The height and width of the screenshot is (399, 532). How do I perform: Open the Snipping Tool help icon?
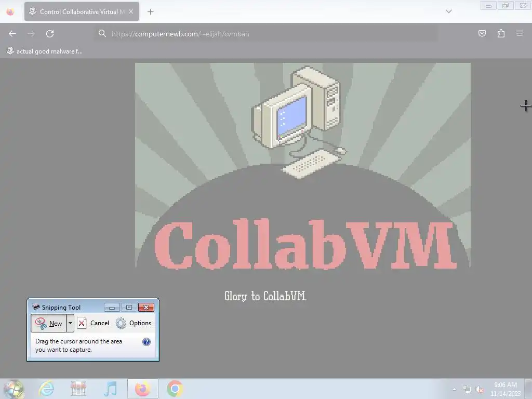[146, 342]
